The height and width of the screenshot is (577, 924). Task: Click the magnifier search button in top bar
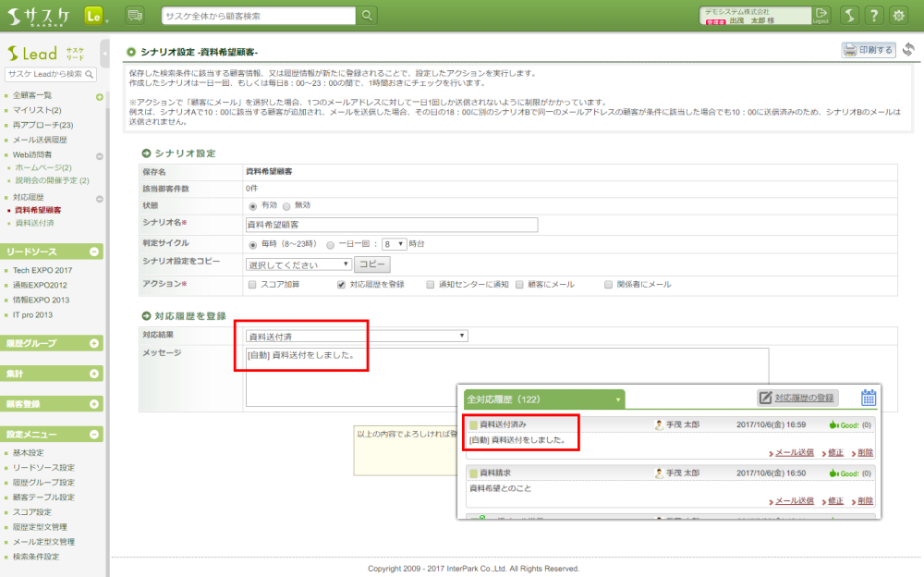coord(368,15)
